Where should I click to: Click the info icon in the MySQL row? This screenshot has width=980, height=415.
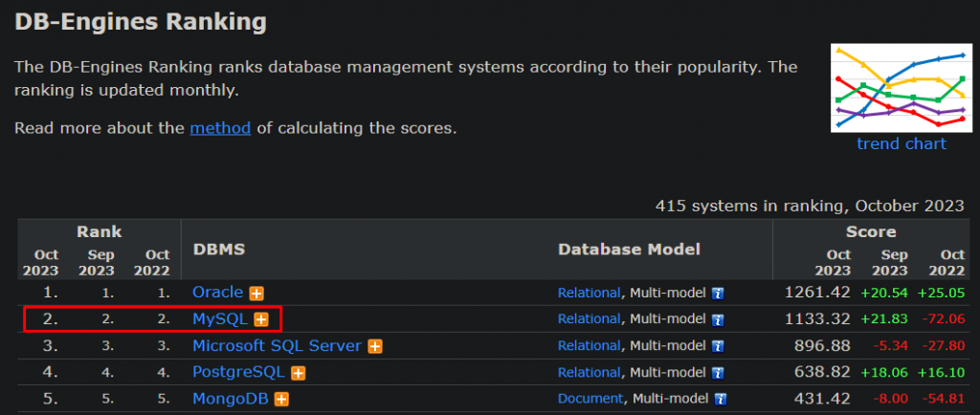tap(718, 320)
